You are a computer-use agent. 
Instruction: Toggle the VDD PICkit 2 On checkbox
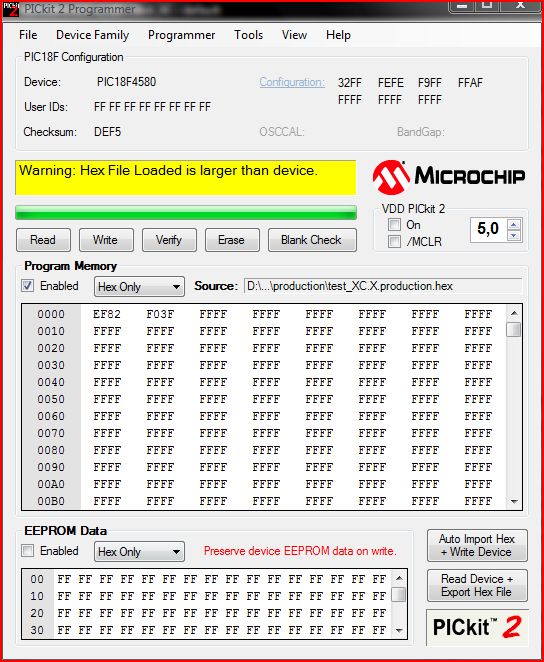[394, 225]
